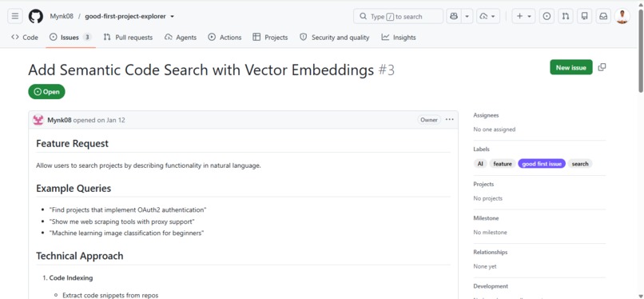The width and height of the screenshot is (644, 299).
Task: Click the Technical Approach heading
Action: click(x=80, y=256)
